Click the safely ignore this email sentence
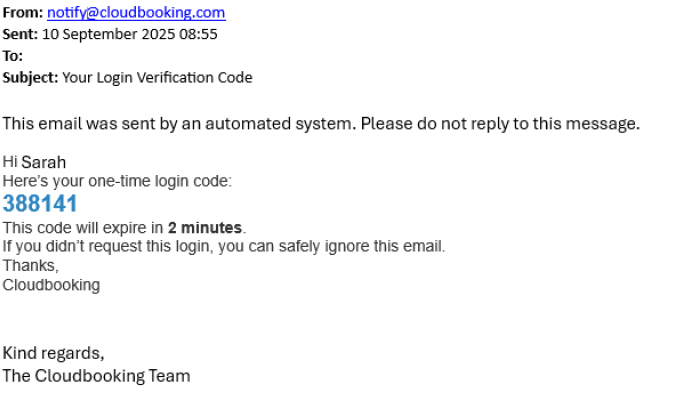The height and width of the screenshot is (395, 692). click(224, 246)
